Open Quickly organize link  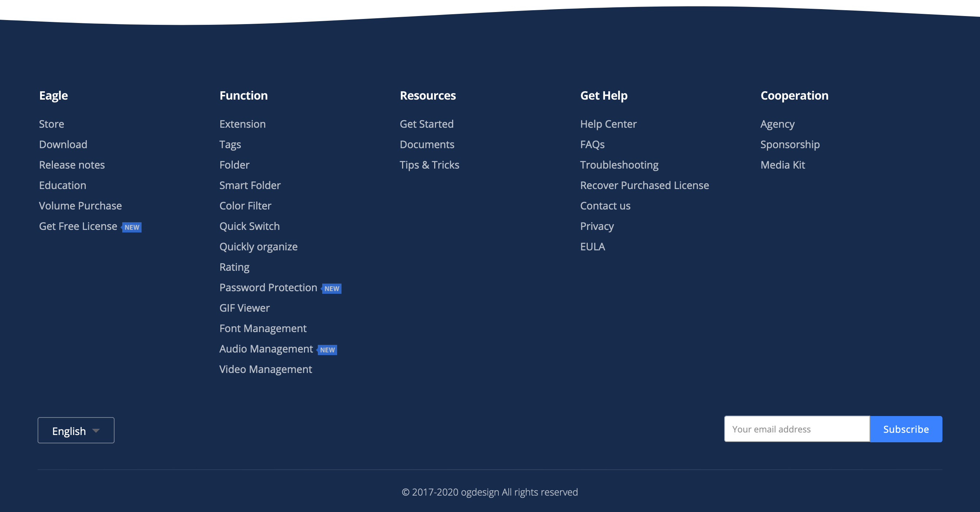[x=258, y=247]
